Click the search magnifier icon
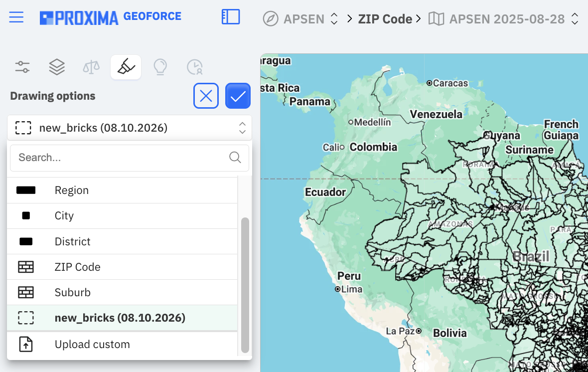The height and width of the screenshot is (372, 588). (x=235, y=158)
